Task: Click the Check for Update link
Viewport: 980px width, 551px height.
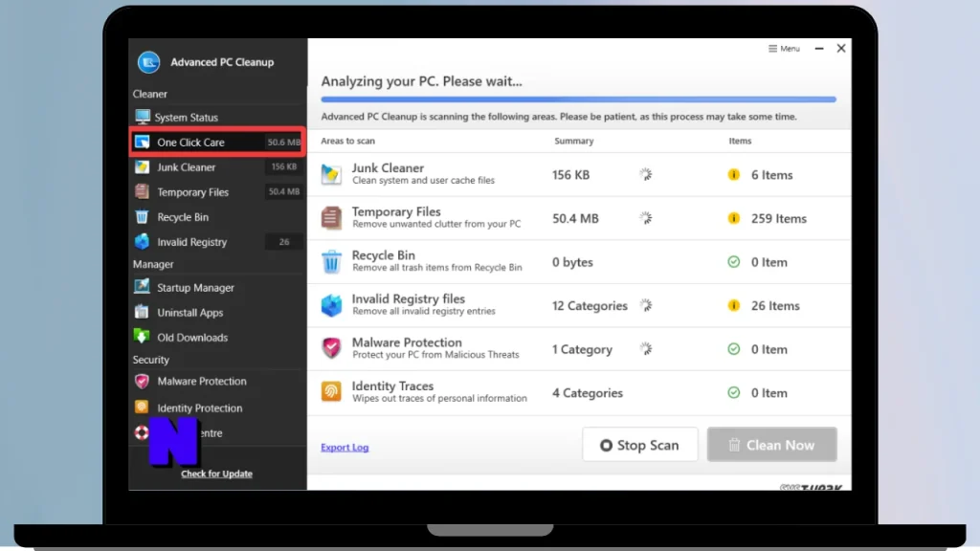Action: point(217,474)
